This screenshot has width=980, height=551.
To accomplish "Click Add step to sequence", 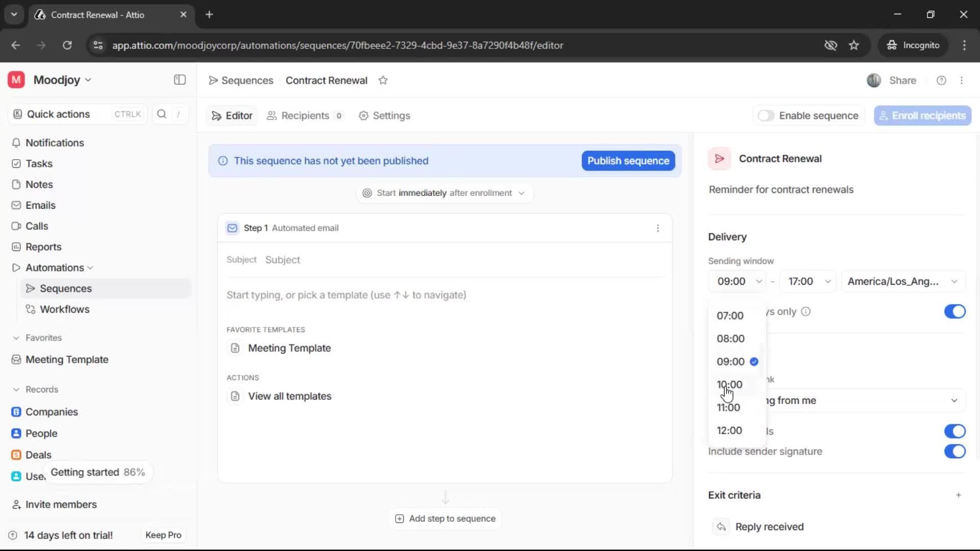I will coord(445,518).
